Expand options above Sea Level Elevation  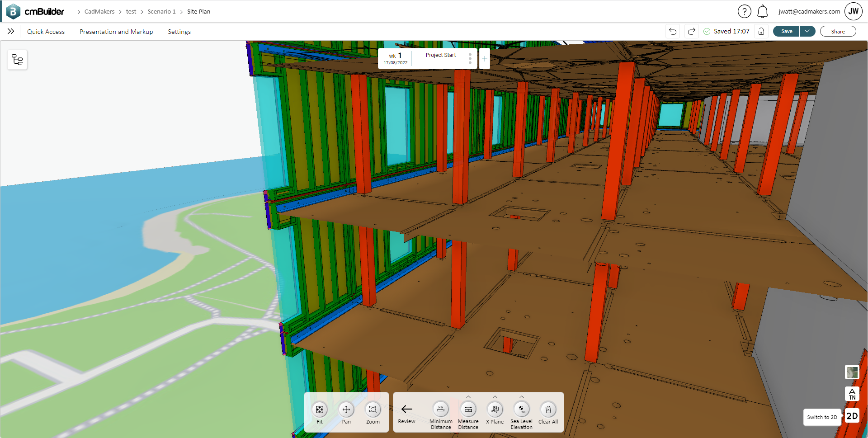[x=522, y=397]
